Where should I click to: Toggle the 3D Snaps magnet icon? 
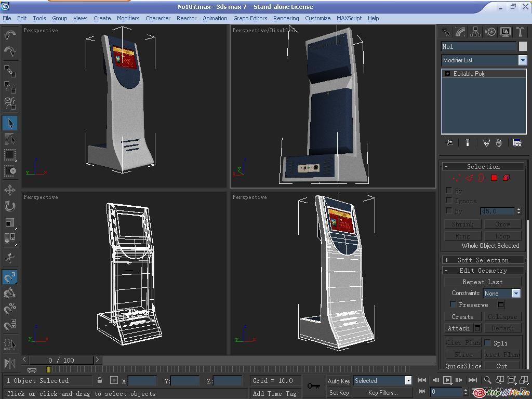[10, 277]
